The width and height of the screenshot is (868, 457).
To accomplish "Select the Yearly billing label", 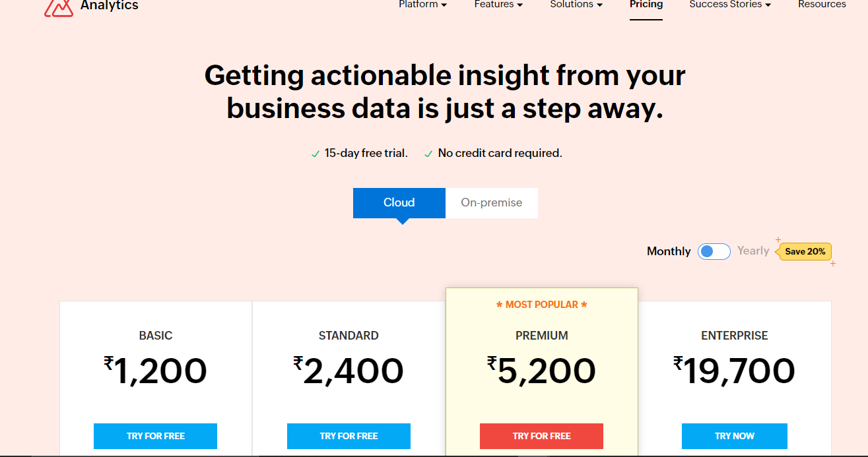I will coord(753,251).
